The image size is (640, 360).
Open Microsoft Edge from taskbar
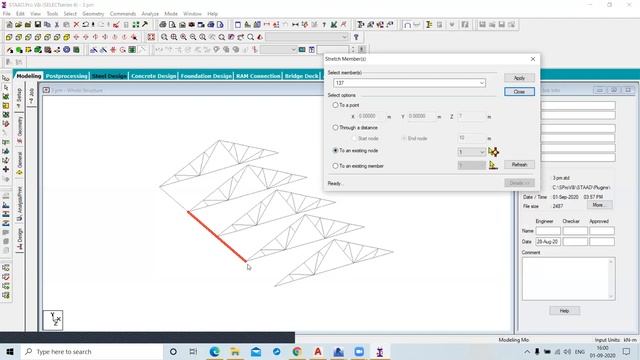[x=214, y=351]
